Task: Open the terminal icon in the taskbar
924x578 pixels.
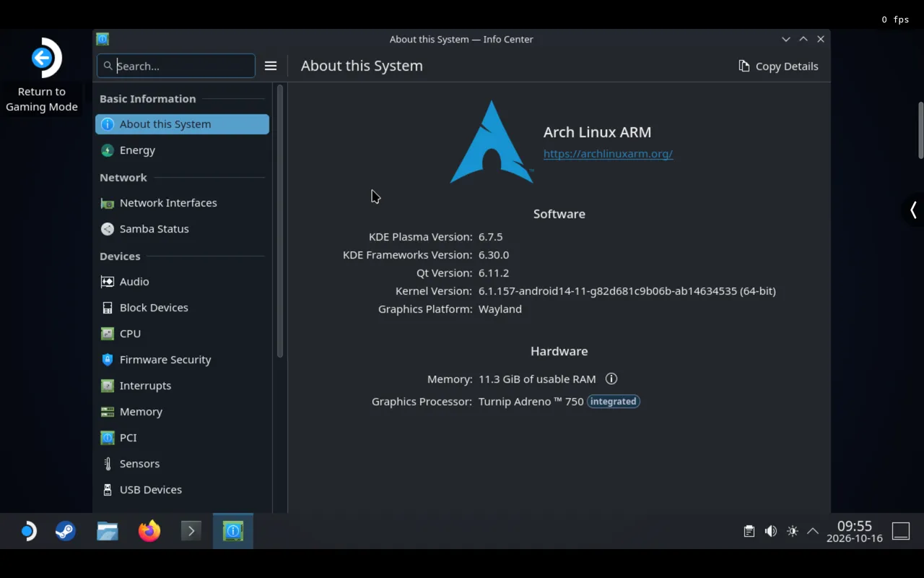Action: point(191,532)
